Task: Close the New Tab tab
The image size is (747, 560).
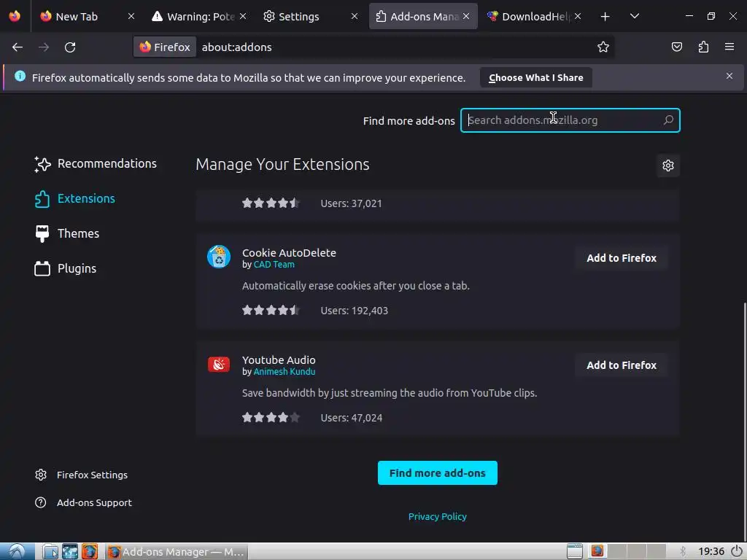Action: click(131, 16)
